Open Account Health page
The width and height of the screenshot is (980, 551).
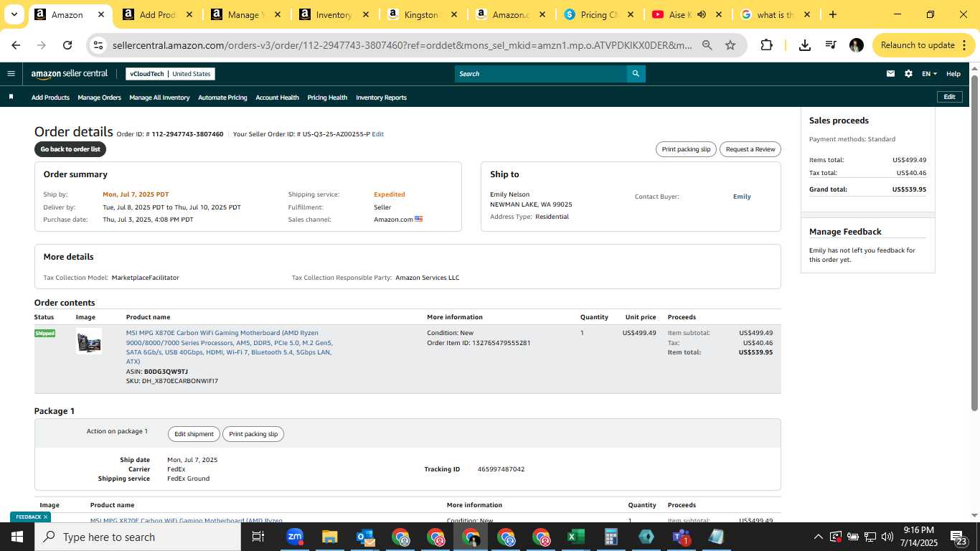(x=277, y=97)
